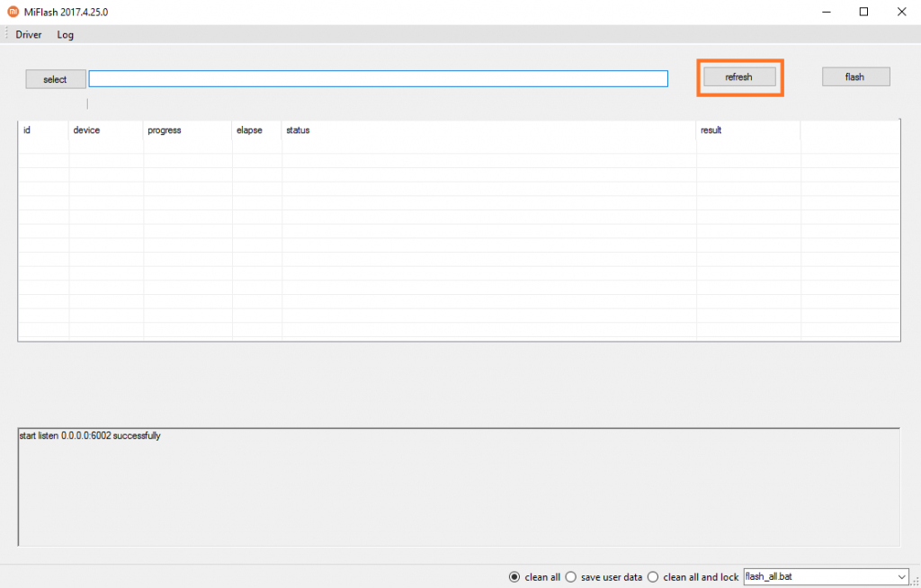The height and width of the screenshot is (588, 921).
Task: Click the status column header
Action: [x=489, y=130]
